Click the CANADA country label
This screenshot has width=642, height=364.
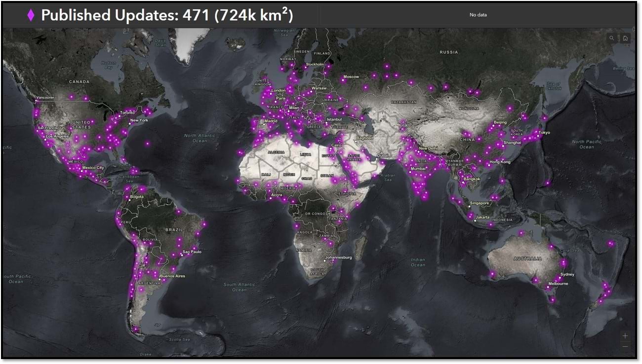(x=79, y=81)
